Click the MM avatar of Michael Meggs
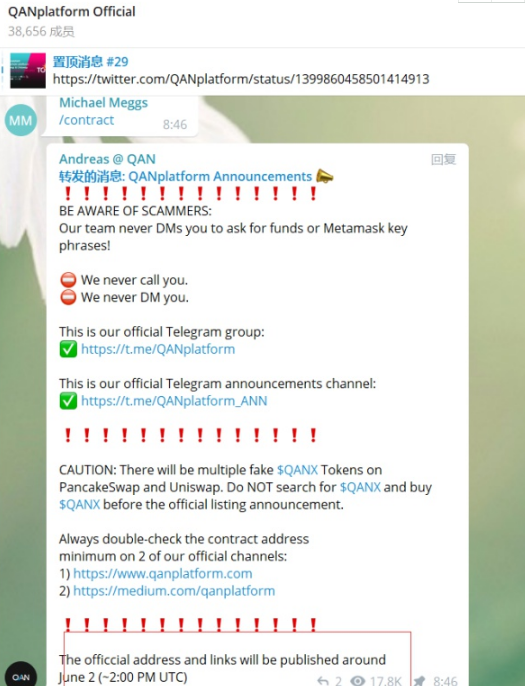 (20, 120)
